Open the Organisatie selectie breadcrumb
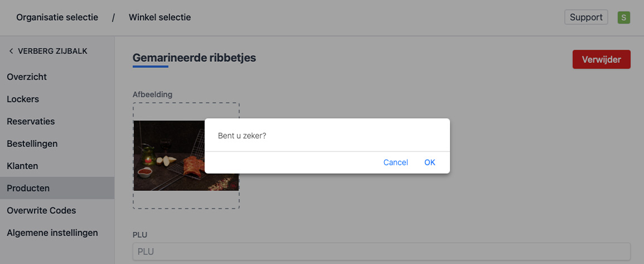The width and height of the screenshot is (644, 264). tap(57, 17)
